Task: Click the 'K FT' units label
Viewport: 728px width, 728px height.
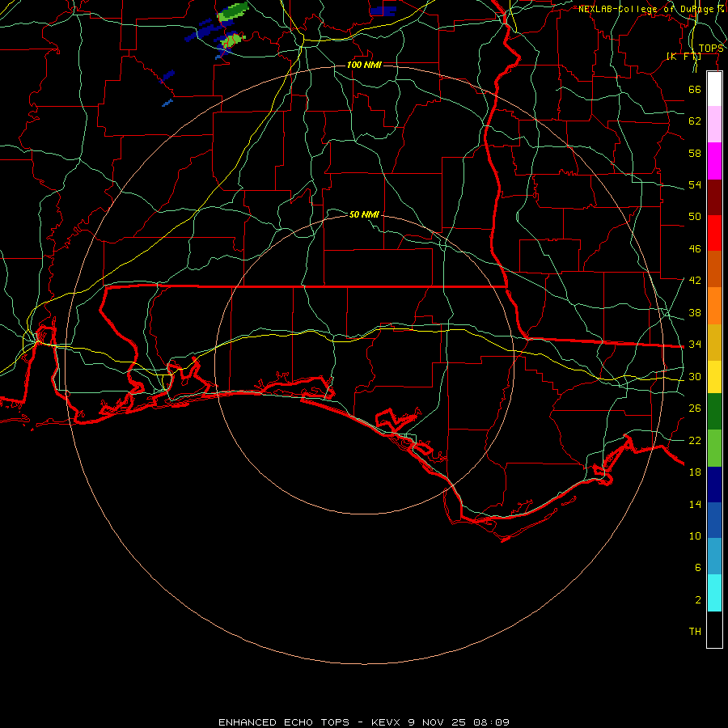Action: 684,56
